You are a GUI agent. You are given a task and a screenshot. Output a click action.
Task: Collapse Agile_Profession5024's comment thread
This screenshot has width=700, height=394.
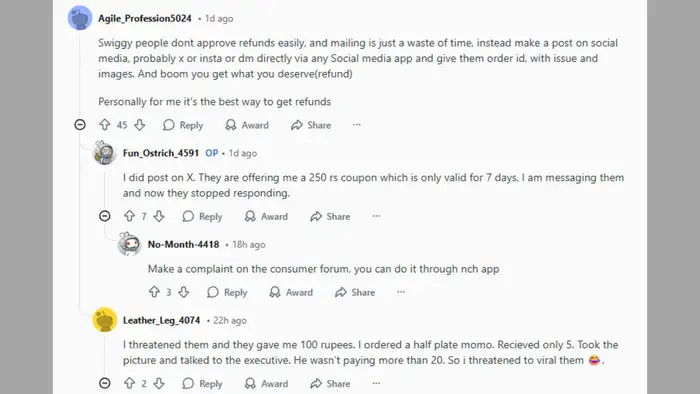(x=80, y=124)
